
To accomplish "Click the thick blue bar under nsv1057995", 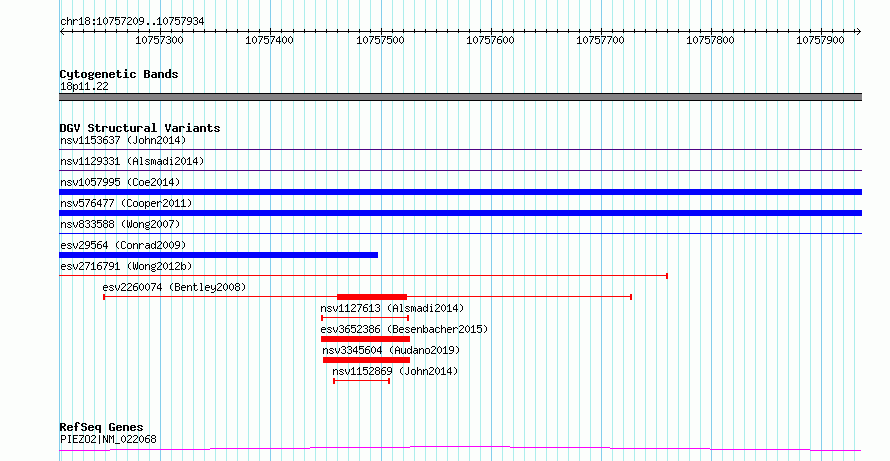I will [460, 192].
